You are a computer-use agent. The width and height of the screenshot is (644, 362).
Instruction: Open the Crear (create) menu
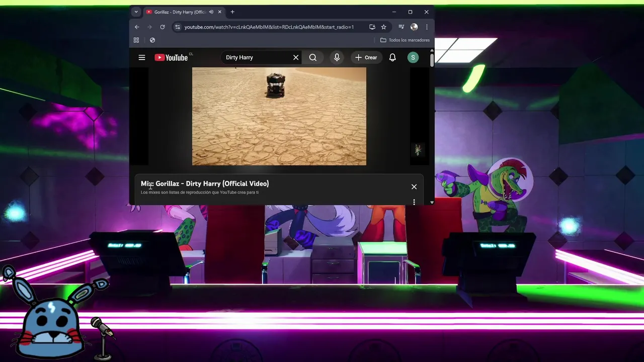(366, 57)
